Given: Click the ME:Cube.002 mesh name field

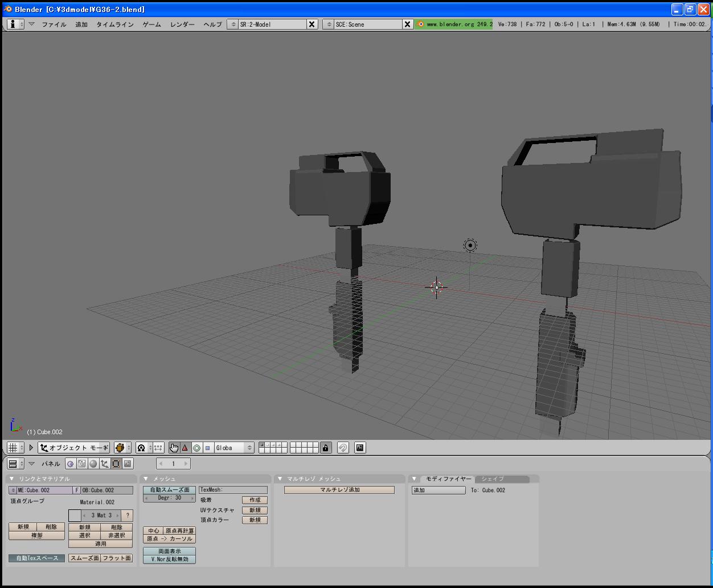Looking at the screenshot, I should [44, 490].
